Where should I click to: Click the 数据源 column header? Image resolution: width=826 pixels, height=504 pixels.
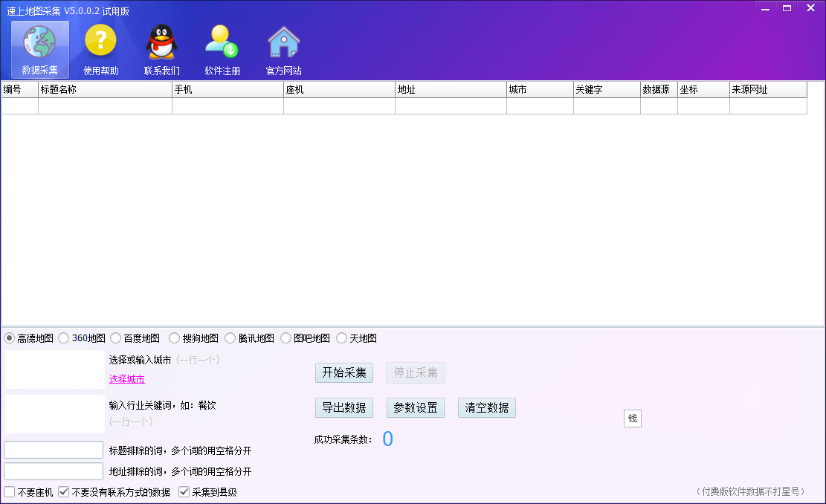pyautogui.click(x=659, y=89)
